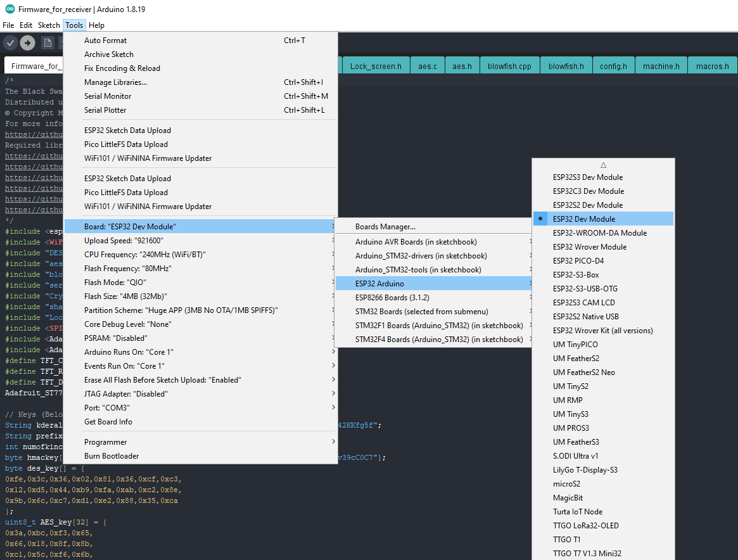The image size is (738, 560).
Task: Expand PSRAM: "Disabled" submenu
Action: [201, 338]
